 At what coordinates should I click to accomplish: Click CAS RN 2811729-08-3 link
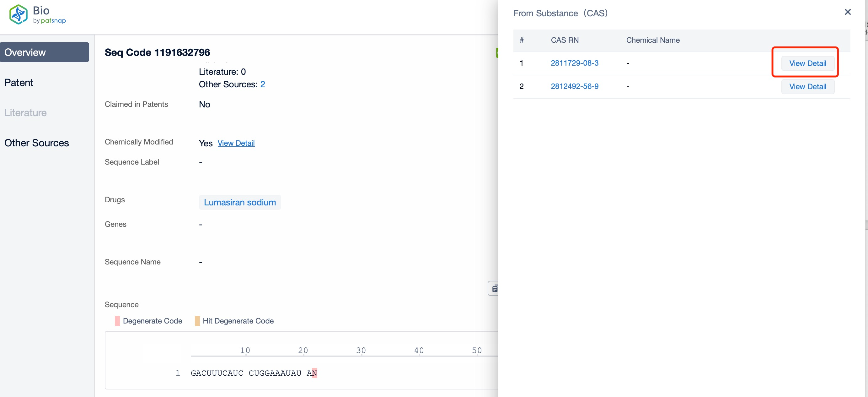(575, 63)
